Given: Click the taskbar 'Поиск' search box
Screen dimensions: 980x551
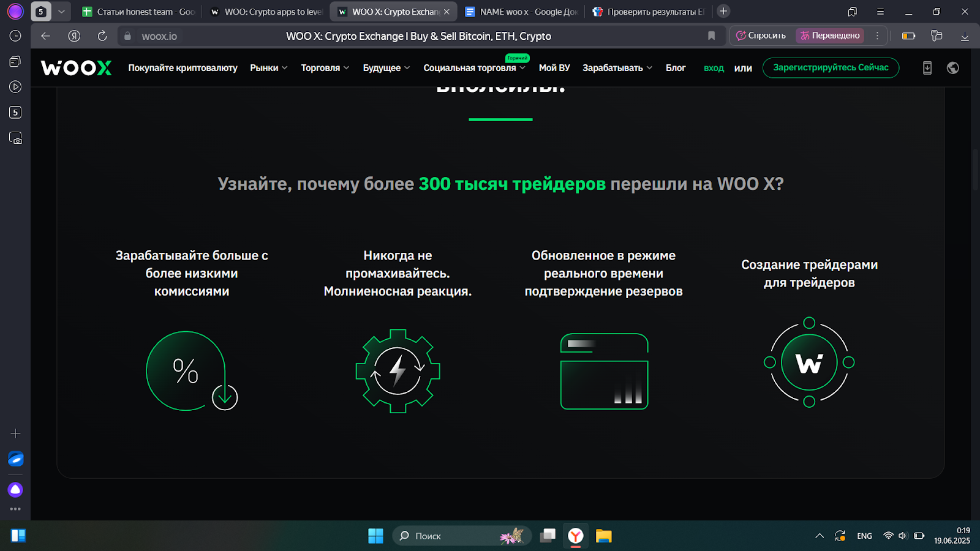Looking at the screenshot, I should tap(461, 536).
